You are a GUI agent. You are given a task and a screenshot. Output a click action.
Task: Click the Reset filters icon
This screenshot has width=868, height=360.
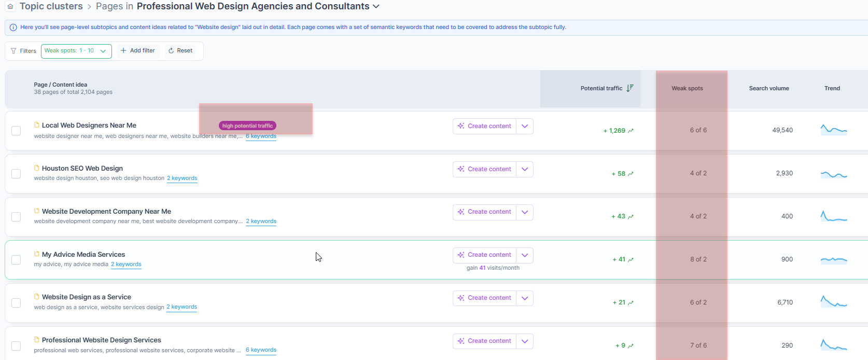point(171,51)
